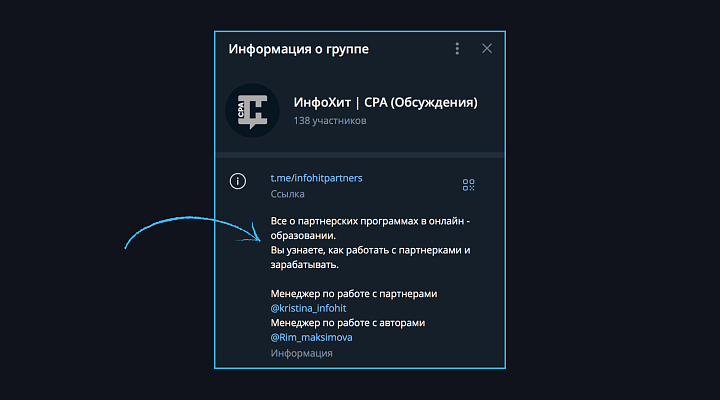Click 'Менеджер по работе с авторами' line
The height and width of the screenshot is (400, 720).
(348, 323)
